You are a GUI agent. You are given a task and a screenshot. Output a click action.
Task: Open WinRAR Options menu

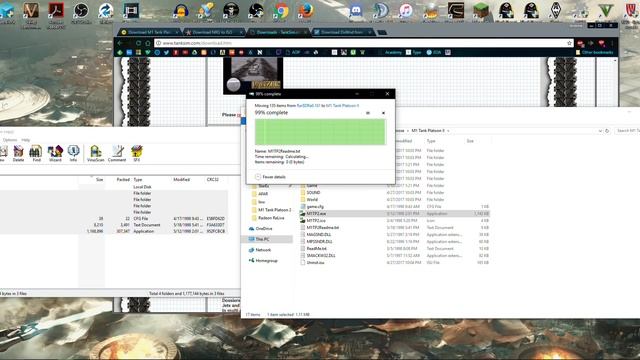pyautogui.click(x=10, y=140)
